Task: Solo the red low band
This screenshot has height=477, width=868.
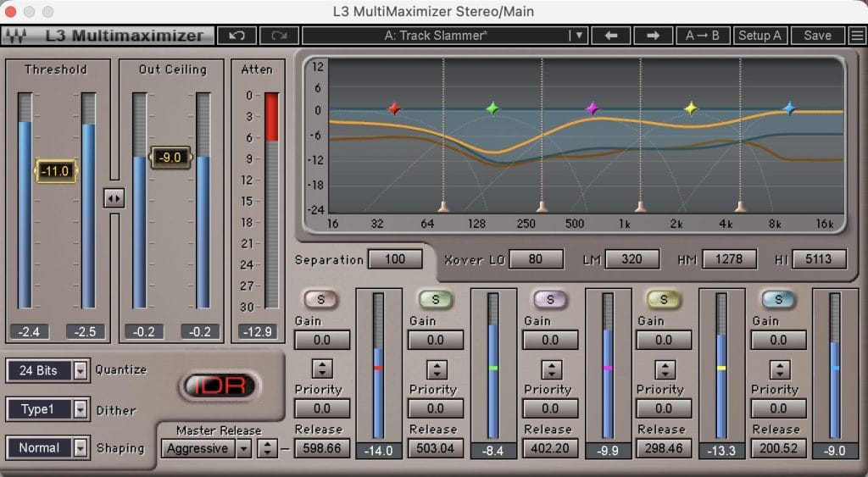Action: pyautogui.click(x=321, y=298)
